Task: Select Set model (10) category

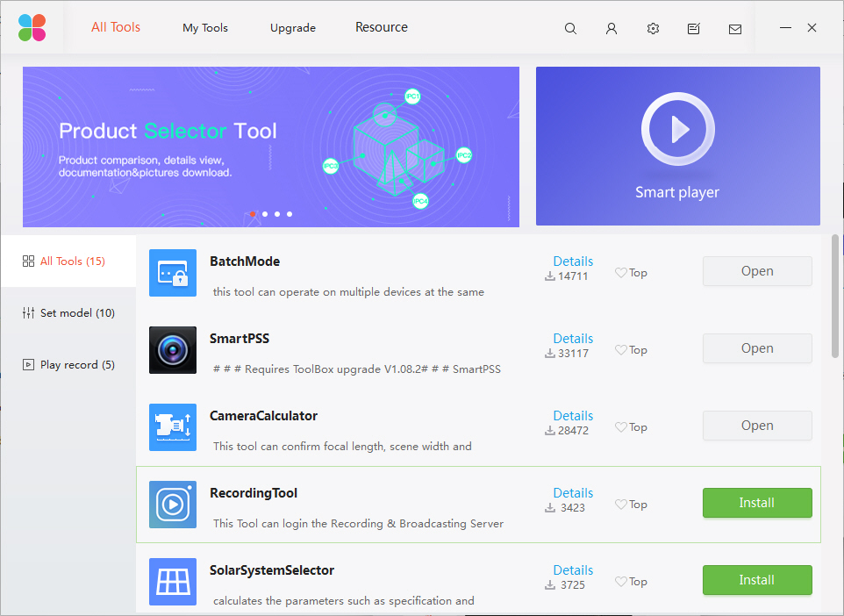Action: 68,313
